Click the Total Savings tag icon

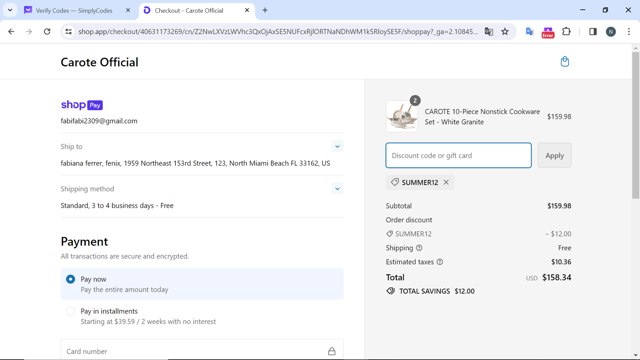[x=391, y=291]
